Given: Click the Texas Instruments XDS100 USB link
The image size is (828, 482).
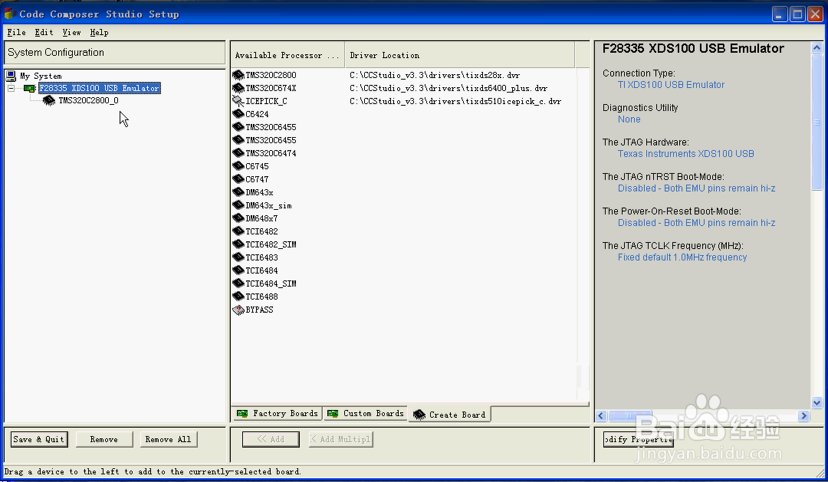Looking at the screenshot, I should pos(686,154).
